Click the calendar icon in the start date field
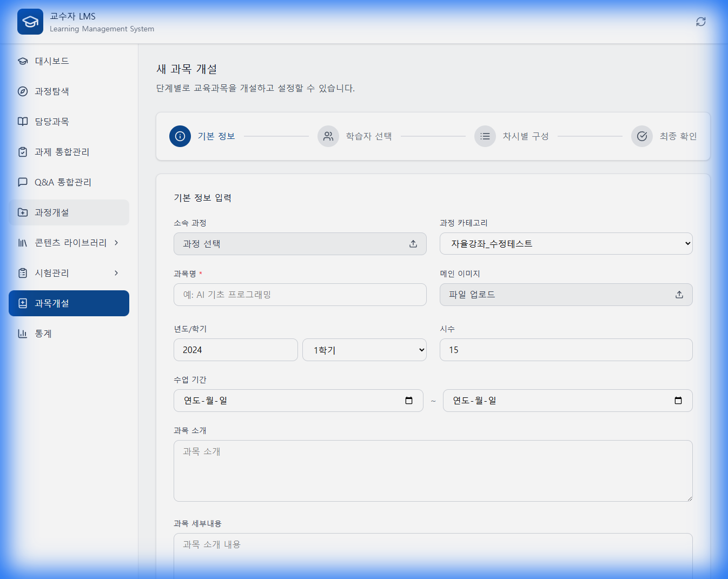 409,401
